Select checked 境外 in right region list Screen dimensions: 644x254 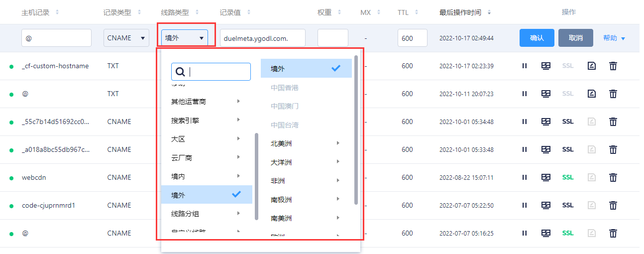click(x=306, y=69)
